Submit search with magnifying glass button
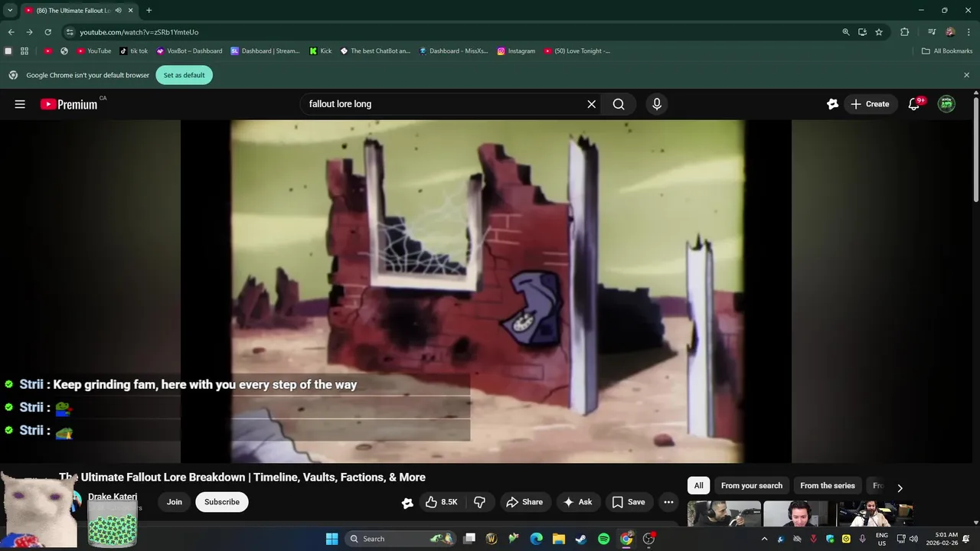980x551 pixels. 619,104
